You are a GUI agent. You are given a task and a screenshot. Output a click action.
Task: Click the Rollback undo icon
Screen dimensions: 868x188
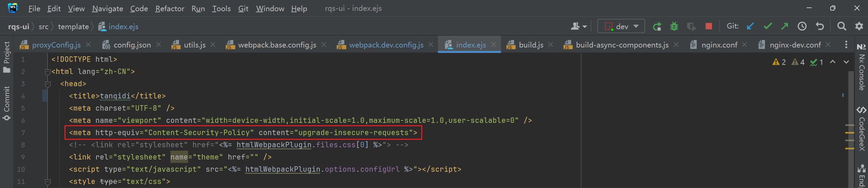coord(820,26)
